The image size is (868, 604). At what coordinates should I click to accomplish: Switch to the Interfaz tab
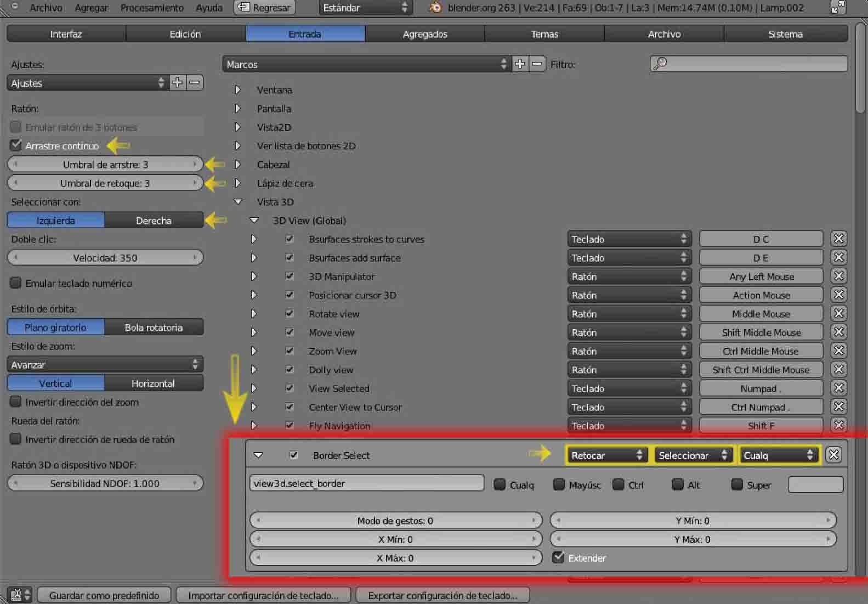(x=66, y=34)
